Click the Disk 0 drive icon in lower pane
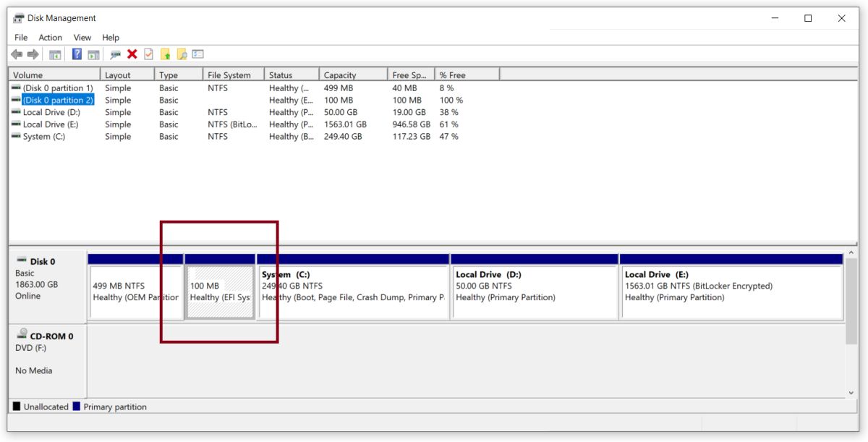 [22, 261]
